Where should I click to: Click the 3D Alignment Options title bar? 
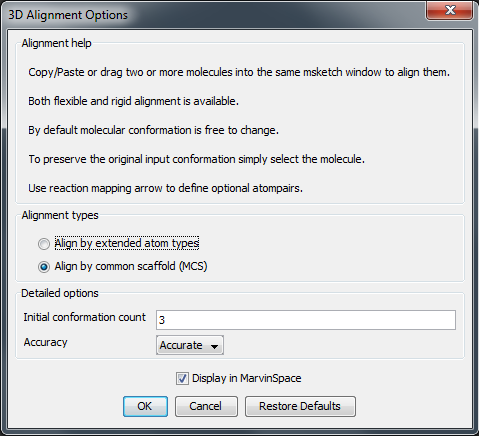tap(213, 15)
